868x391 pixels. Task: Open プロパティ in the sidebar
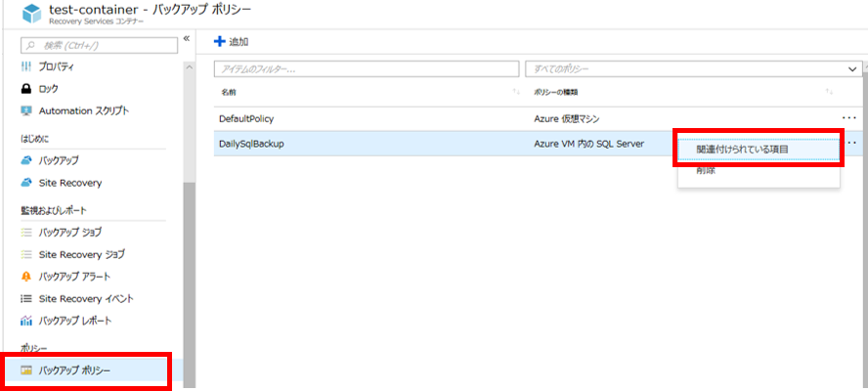57,67
